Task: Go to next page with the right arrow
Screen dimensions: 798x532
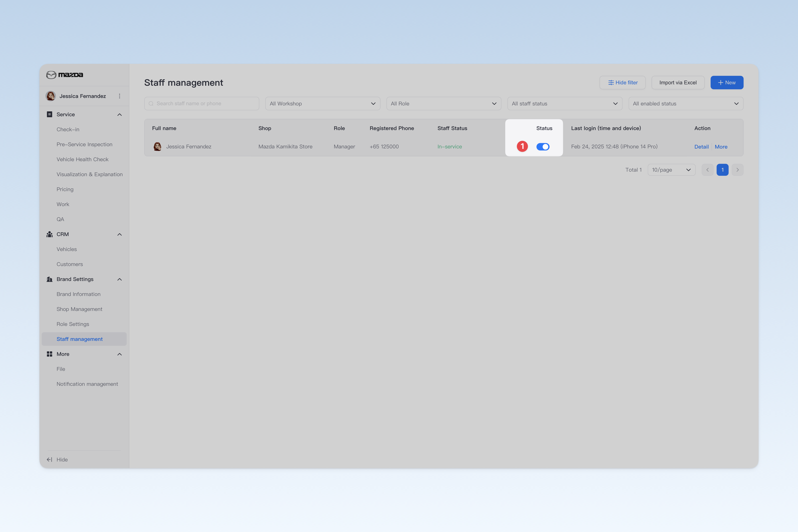Action: (x=738, y=170)
